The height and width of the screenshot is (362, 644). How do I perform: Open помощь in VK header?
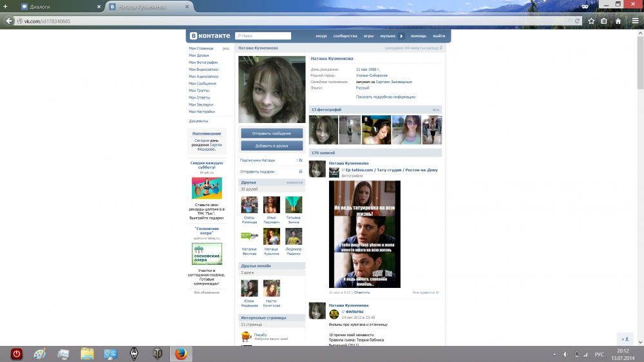tap(418, 35)
